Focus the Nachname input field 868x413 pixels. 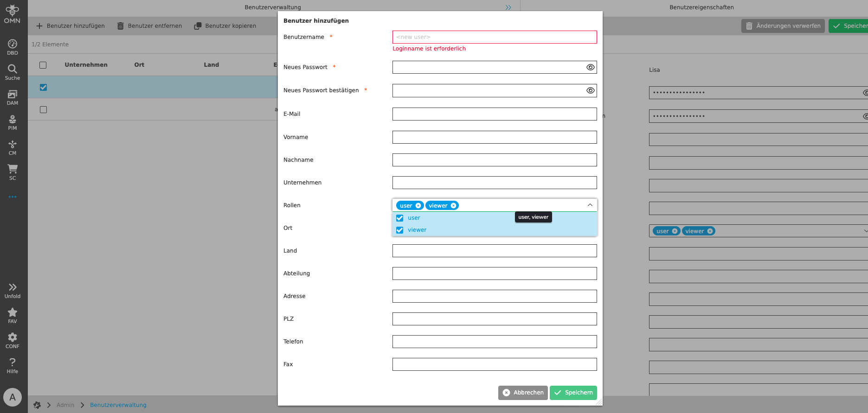point(495,160)
